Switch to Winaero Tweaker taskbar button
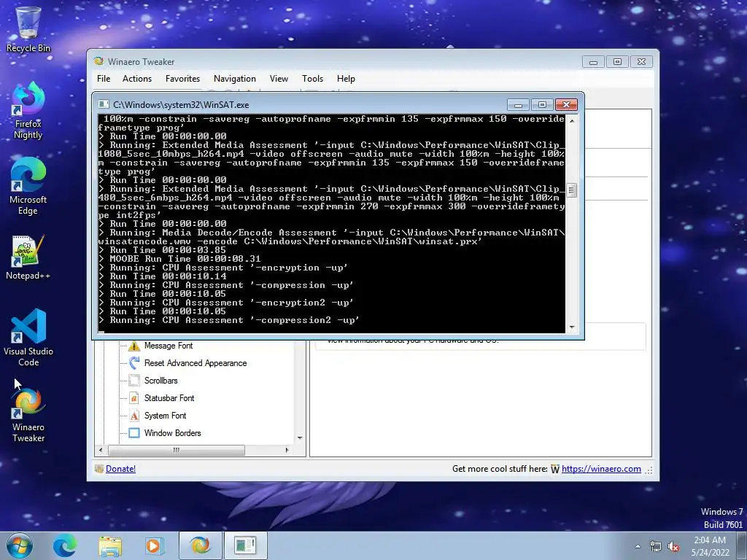This screenshot has height=560, width=747. 200,545
